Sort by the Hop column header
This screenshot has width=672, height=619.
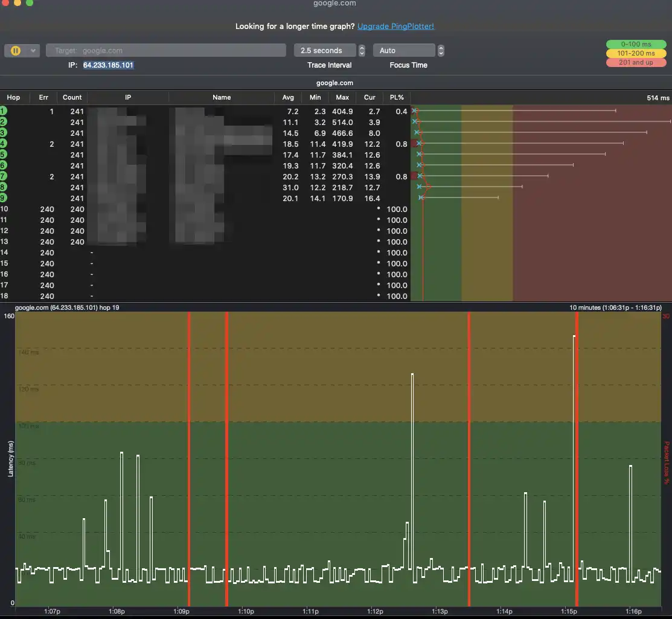coord(13,97)
